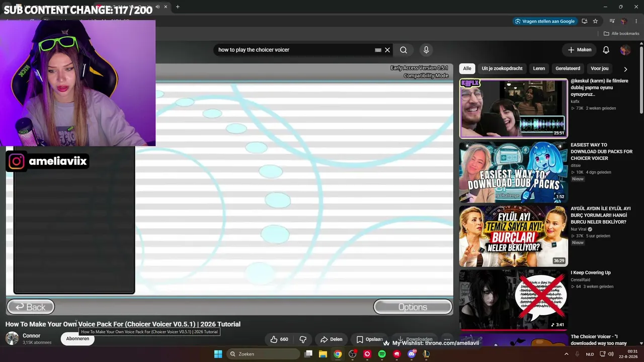Viewport: 644px width, 362px height.
Task: Open the on-screen keyboard in search box
Action: (x=378, y=50)
